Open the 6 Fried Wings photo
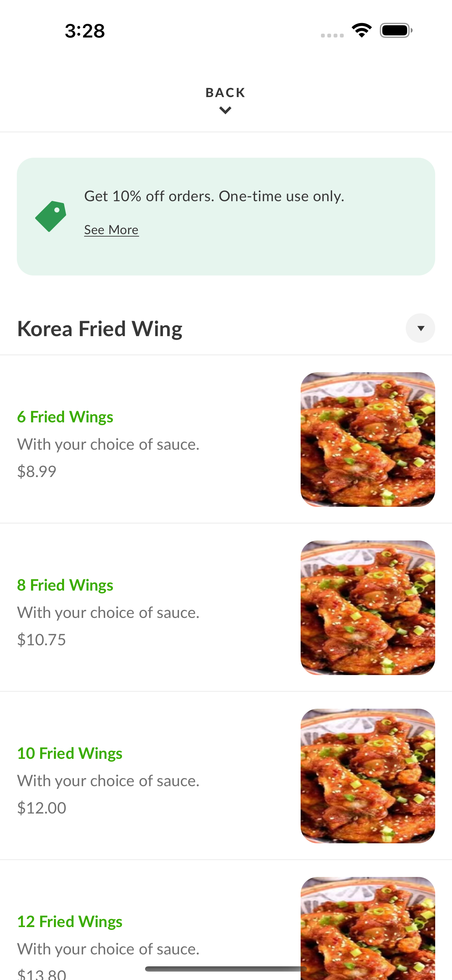The width and height of the screenshot is (452, 980). pyautogui.click(x=368, y=440)
